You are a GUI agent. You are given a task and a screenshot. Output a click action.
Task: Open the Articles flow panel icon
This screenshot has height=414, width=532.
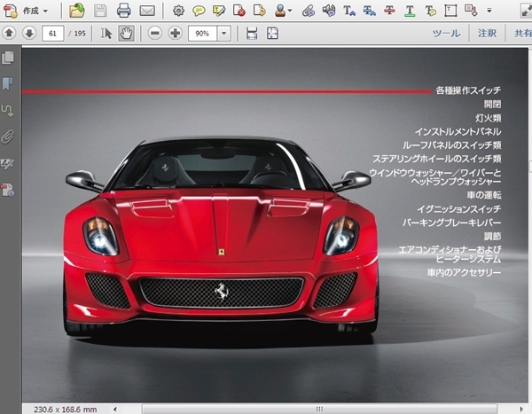click(7, 110)
